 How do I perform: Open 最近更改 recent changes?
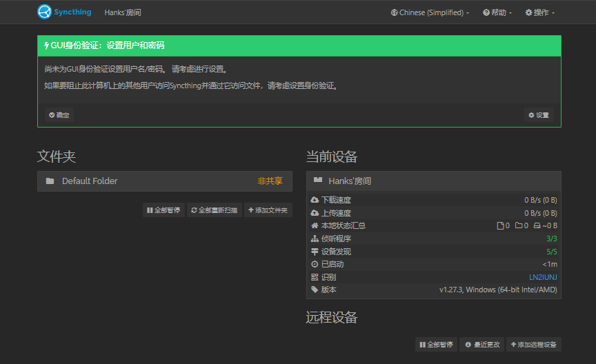482,345
